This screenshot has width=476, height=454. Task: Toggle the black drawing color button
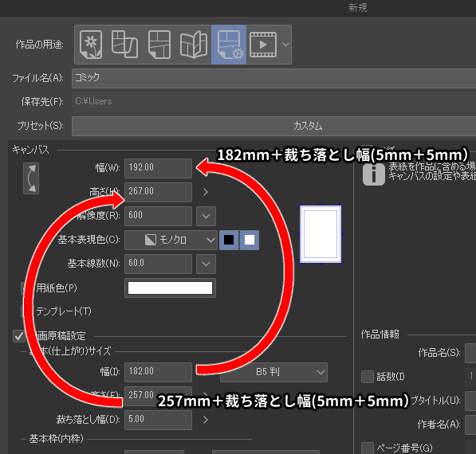(229, 240)
